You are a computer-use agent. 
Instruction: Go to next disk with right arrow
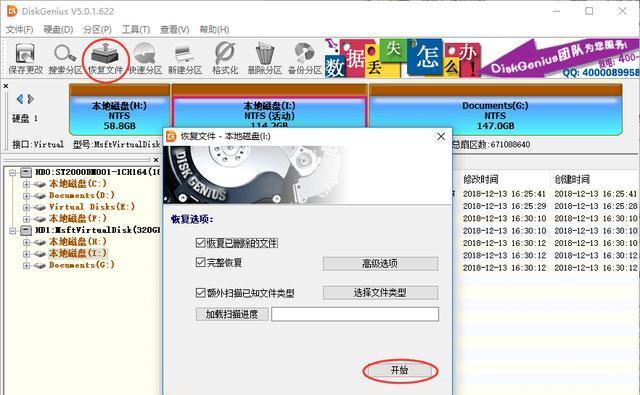point(31,99)
